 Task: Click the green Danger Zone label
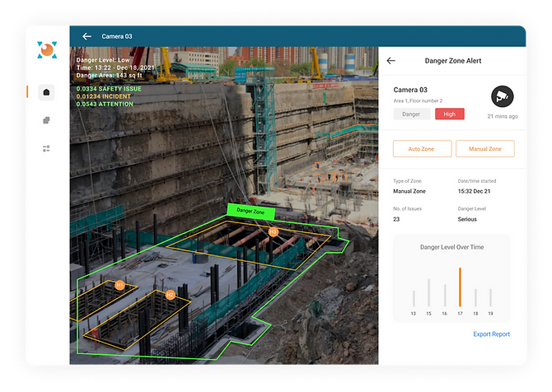click(x=250, y=211)
